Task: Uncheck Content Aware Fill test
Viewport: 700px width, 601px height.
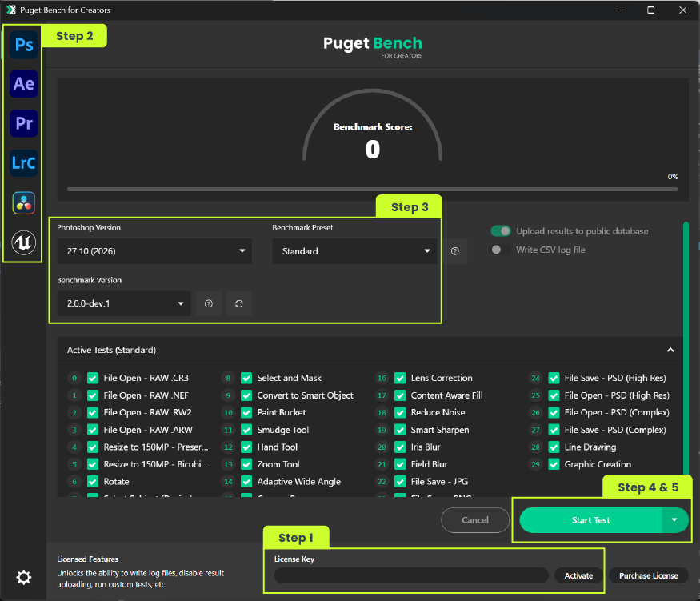Action: click(x=401, y=395)
